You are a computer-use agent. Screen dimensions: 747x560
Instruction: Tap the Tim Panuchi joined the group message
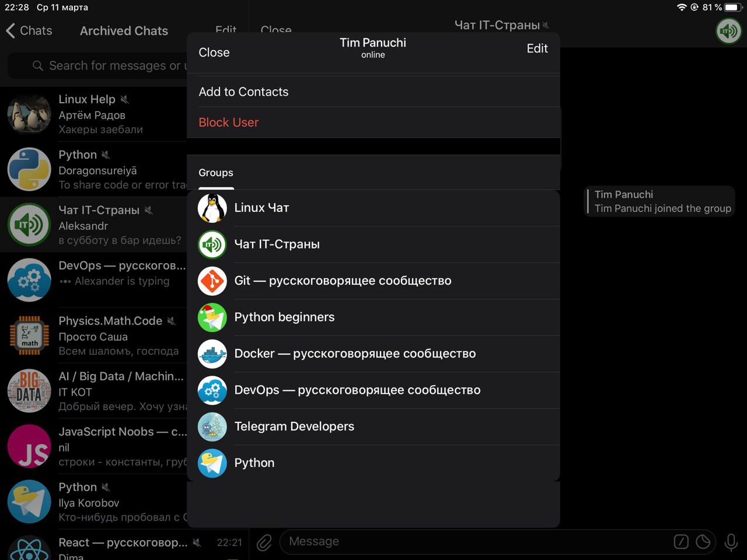click(x=659, y=201)
